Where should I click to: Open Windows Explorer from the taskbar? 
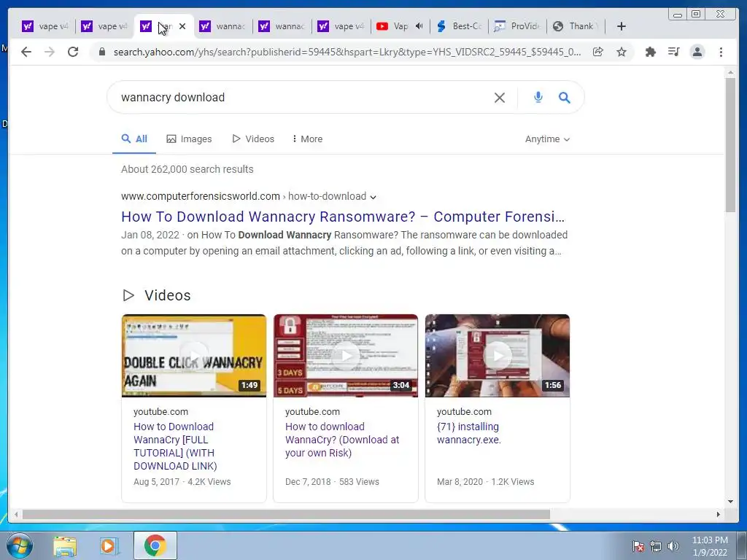65,545
